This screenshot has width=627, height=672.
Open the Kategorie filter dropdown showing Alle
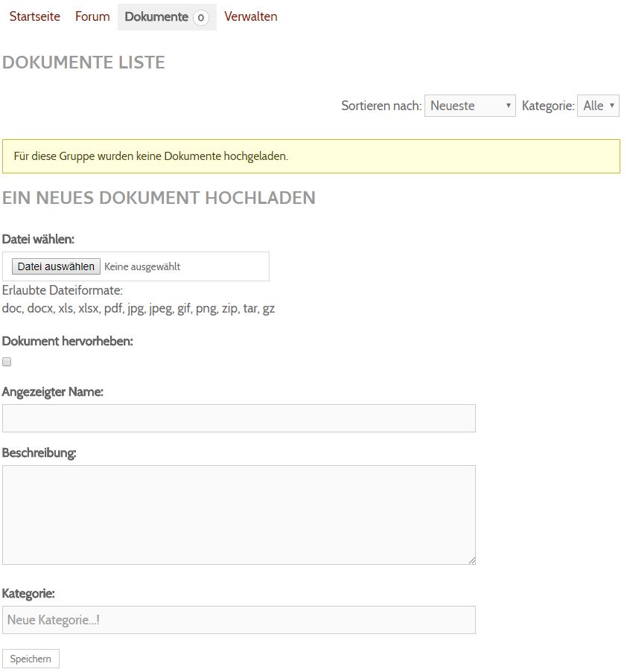pyautogui.click(x=598, y=106)
